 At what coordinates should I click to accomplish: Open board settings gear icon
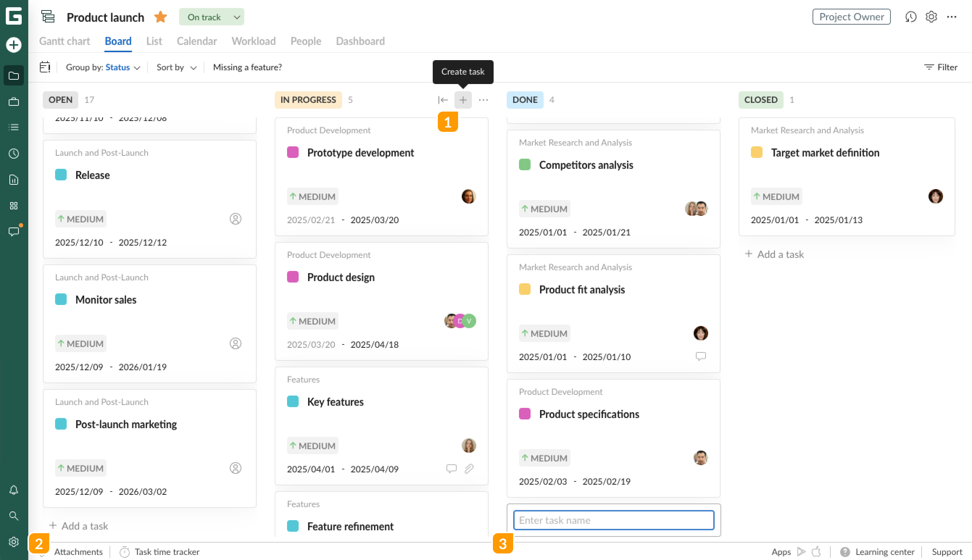tap(931, 17)
